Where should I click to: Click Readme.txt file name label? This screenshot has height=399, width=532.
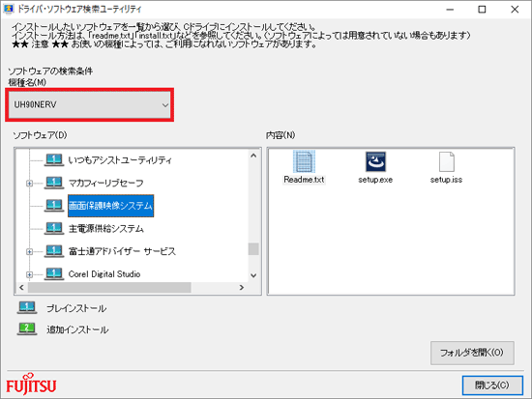(304, 180)
